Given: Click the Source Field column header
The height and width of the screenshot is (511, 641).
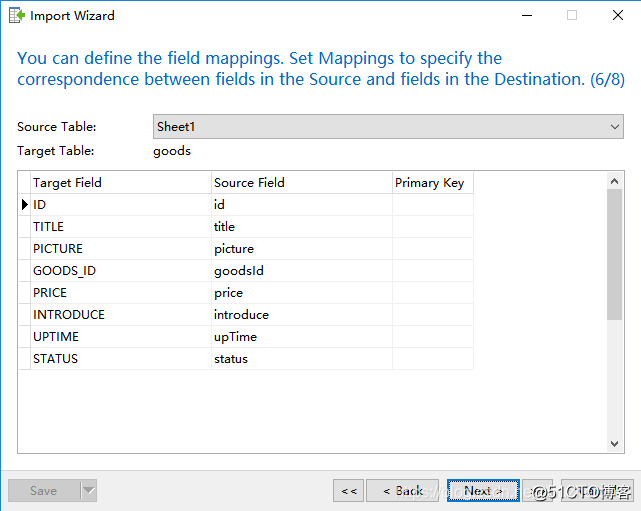Looking at the screenshot, I should pyautogui.click(x=302, y=183).
